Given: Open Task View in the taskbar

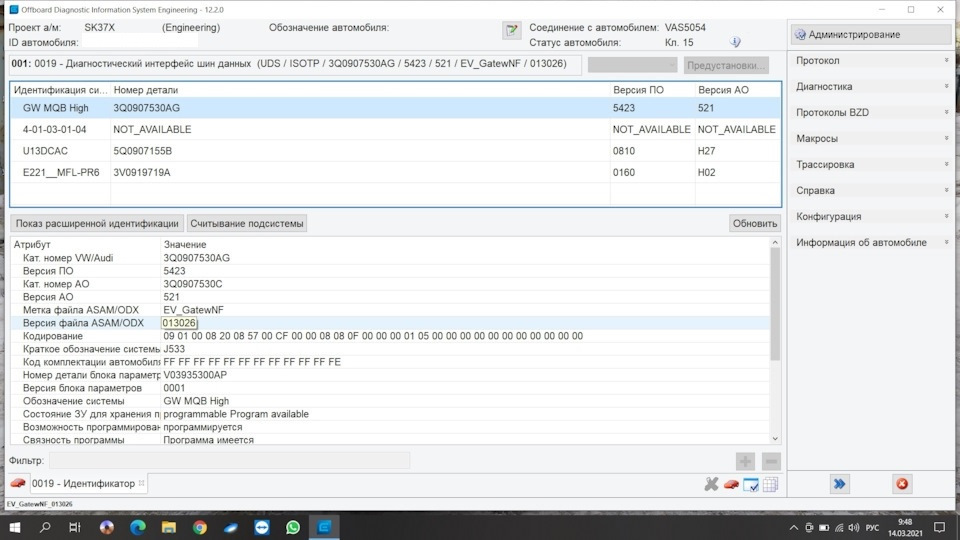Looking at the screenshot, I should coord(75,527).
